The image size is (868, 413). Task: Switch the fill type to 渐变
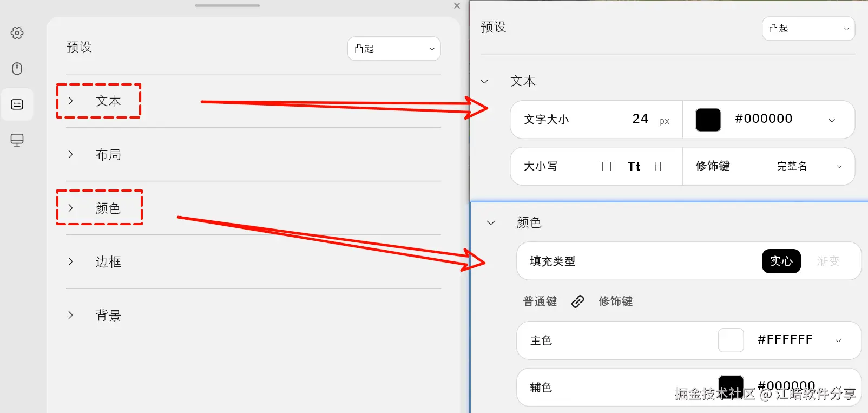828,261
